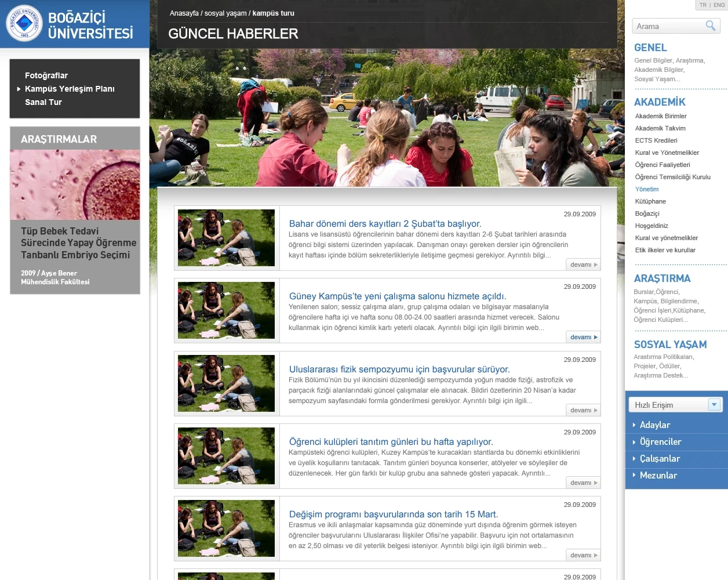728x580 pixels.
Task: Open Etik ilkeler ve kurullar link
Action: 665,250
